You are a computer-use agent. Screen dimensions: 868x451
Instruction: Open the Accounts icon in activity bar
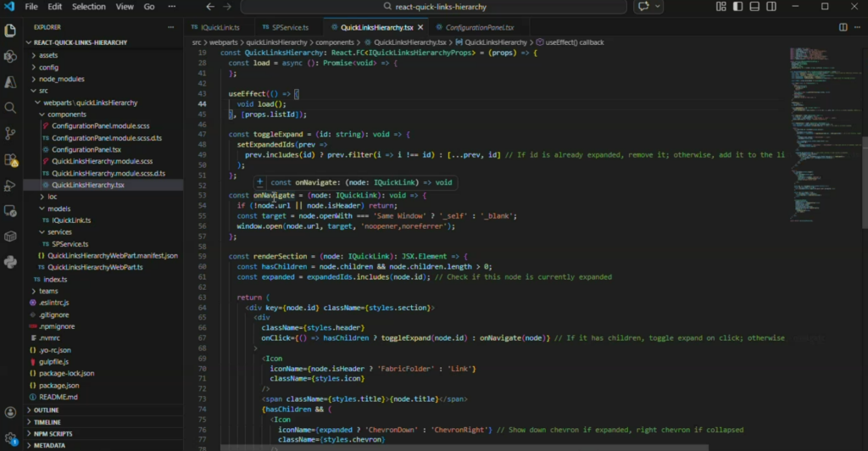(x=10, y=413)
